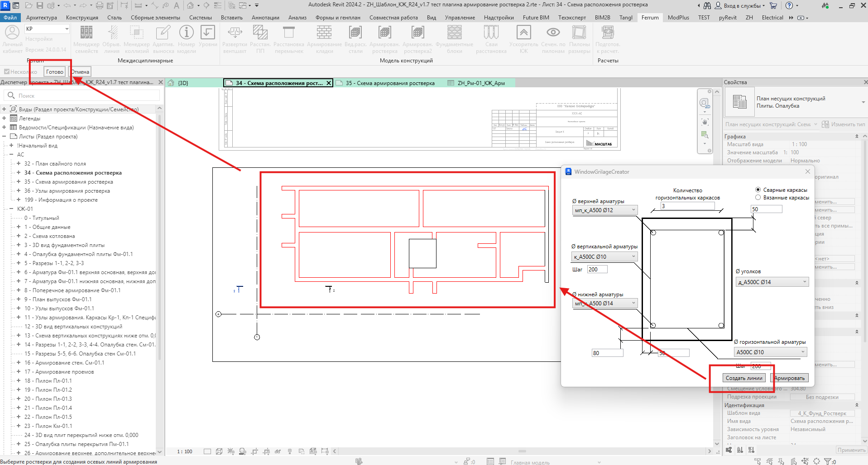This screenshot has height=465, width=868.
Task: Open the 35 - Схема армирования ростверка tab
Action: coord(390,83)
